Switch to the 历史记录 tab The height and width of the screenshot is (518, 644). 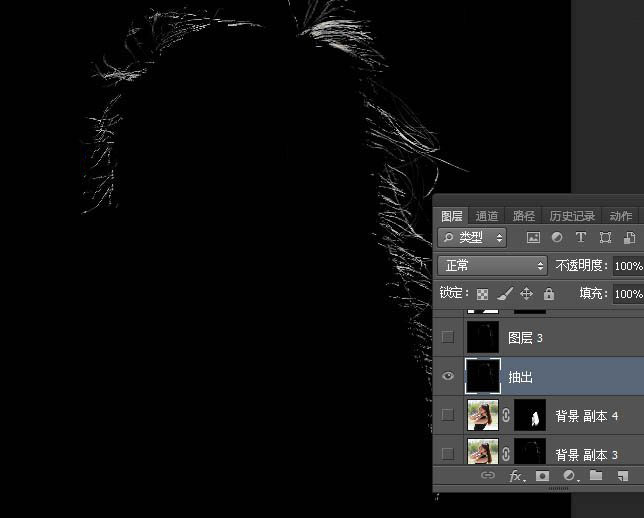(572, 216)
